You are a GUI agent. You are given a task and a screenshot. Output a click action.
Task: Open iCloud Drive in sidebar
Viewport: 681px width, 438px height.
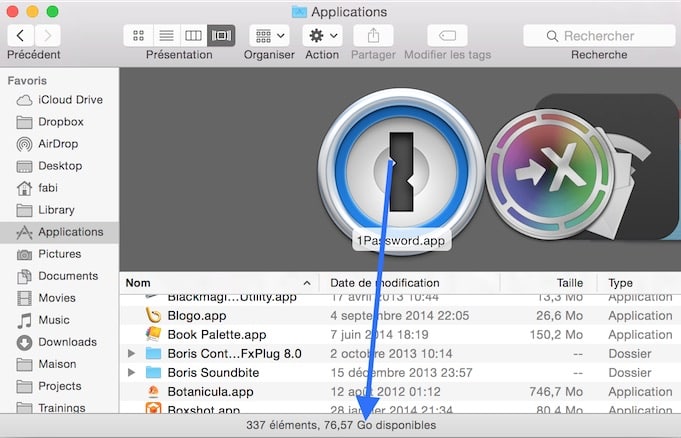(60, 100)
